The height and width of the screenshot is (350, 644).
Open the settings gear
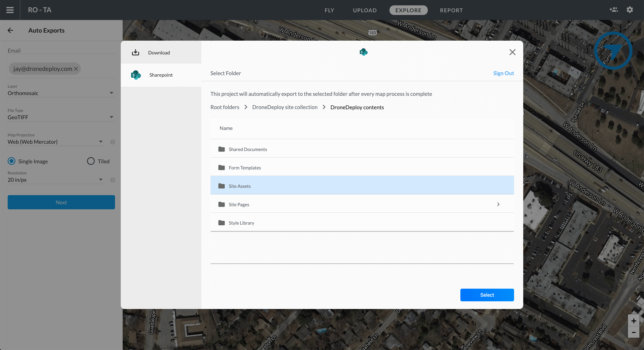[x=630, y=10]
